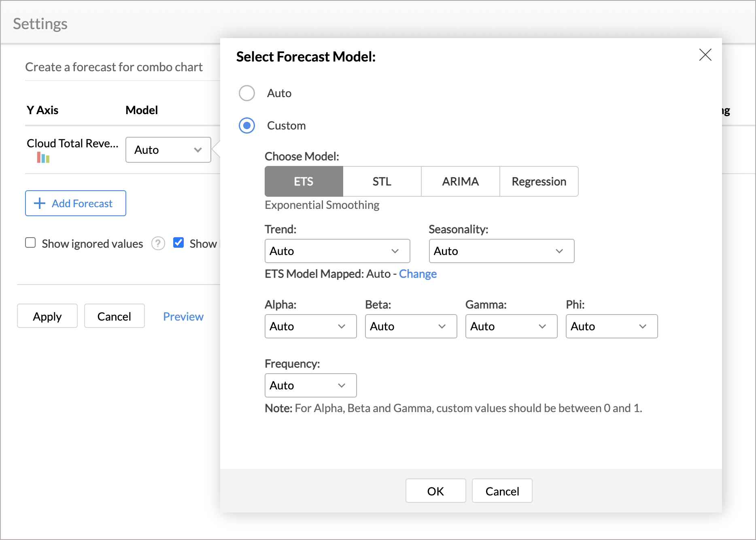
Task: Switch to the ARIMA model tab
Action: (x=460, y=181)
